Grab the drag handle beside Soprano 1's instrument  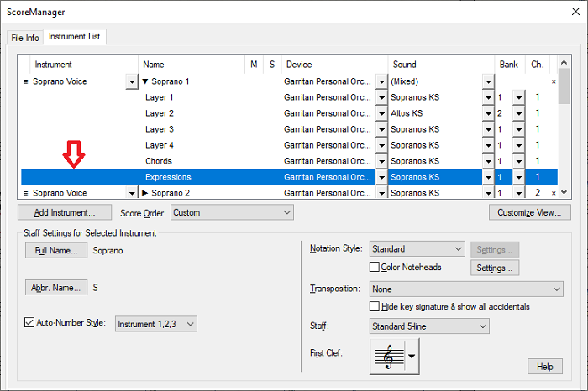click(x=25, y=81)
